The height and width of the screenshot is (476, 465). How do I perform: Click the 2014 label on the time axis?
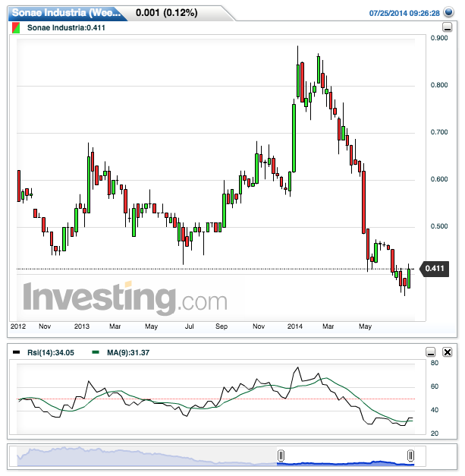(x=295, y=326)
